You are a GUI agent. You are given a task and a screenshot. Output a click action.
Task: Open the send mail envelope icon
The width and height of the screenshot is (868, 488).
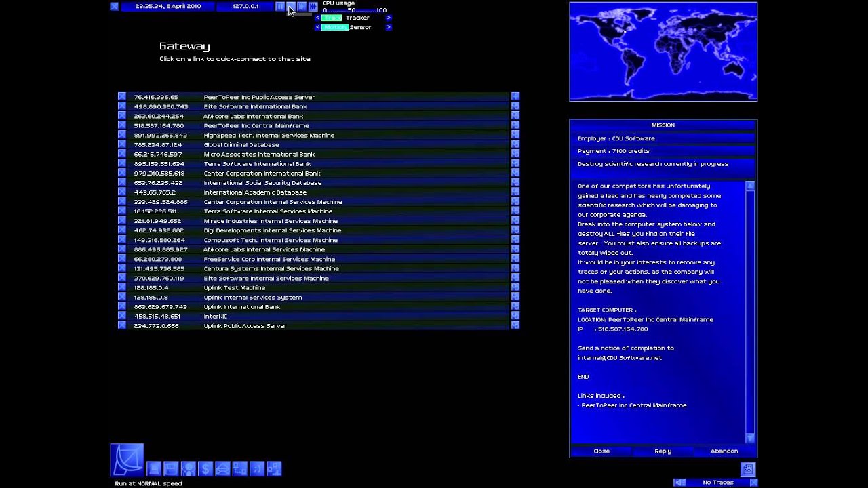pos(223,468)
